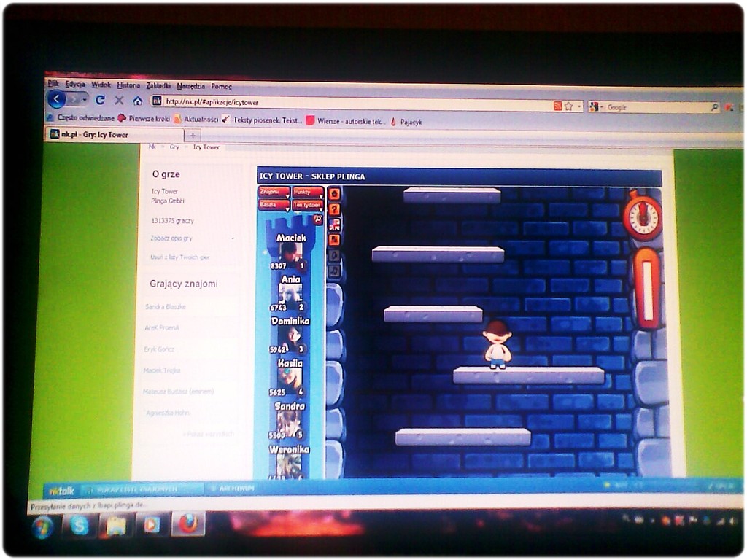This screenshot has height=560, width=747.
Task: Click the language flag icon in the game
Action: pos(334,225)
